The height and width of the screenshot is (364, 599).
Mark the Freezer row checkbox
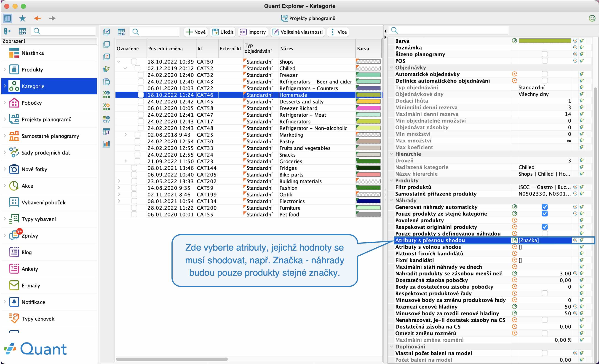(141, 75)
